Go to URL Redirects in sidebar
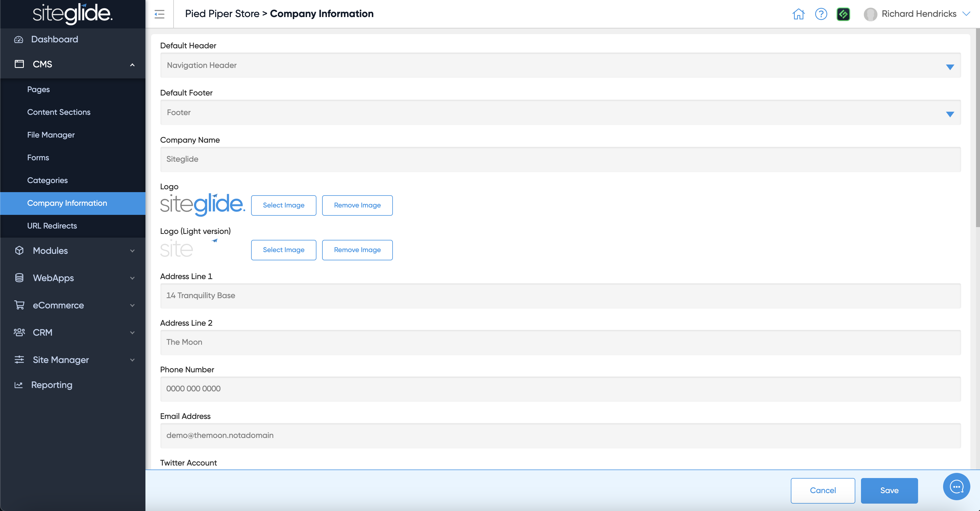 click(x=52, y=226)
